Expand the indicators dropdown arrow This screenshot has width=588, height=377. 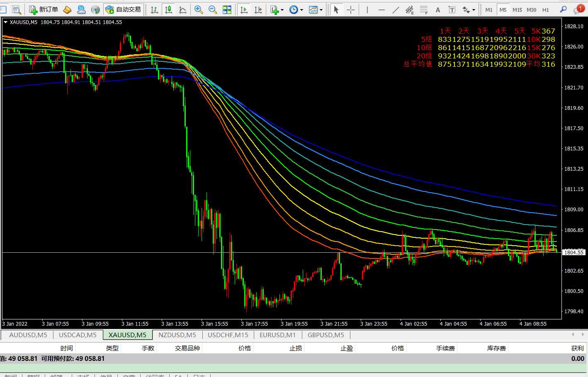click(x=282, y=10)
